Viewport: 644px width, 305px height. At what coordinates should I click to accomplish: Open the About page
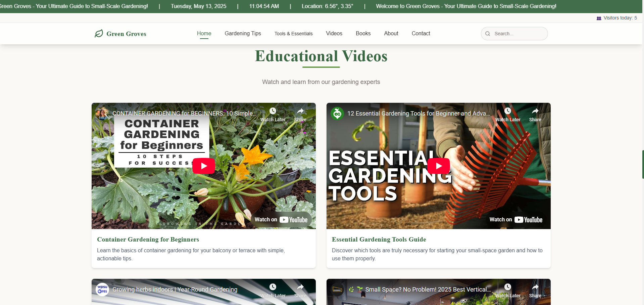click(x=391, y=33)
